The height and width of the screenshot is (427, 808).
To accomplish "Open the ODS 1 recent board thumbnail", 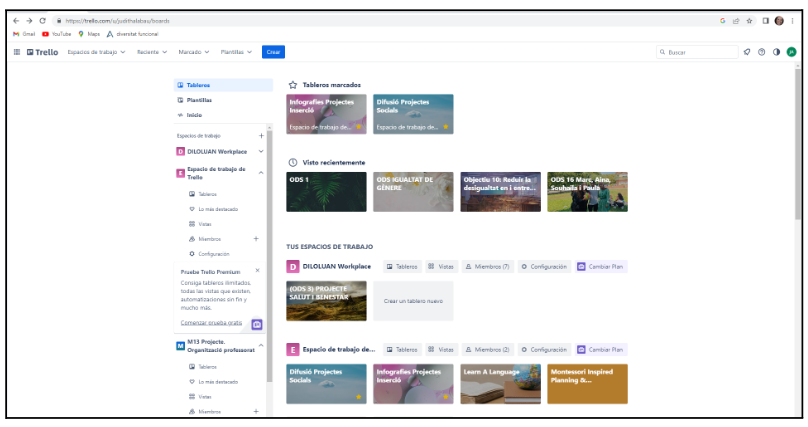I will pyautogui.click(x=326, y=192).
